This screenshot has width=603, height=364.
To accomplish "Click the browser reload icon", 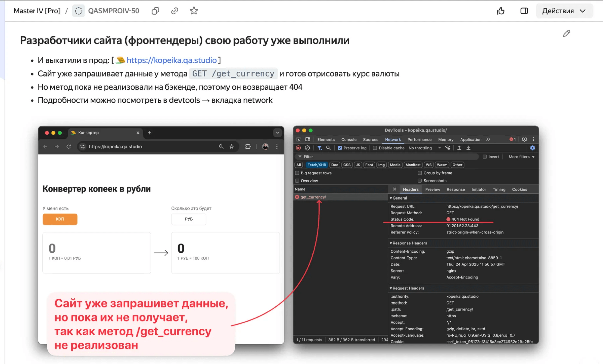I will point(69,146).
